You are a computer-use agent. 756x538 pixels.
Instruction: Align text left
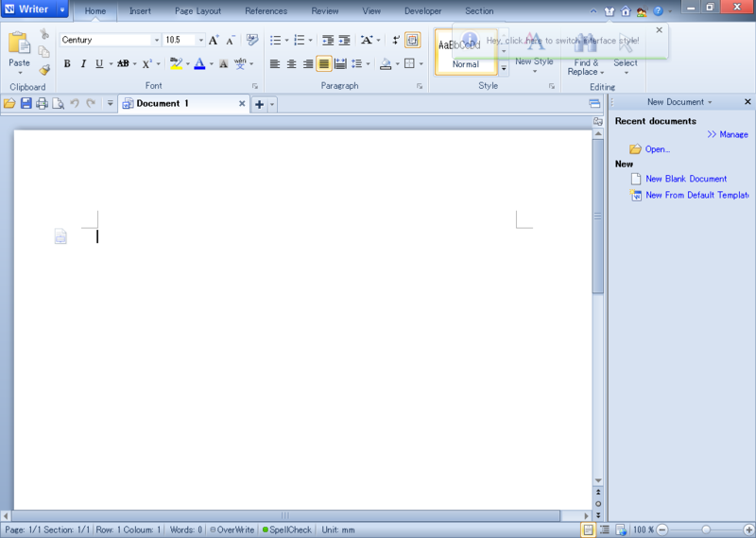[x=275, y=63]
